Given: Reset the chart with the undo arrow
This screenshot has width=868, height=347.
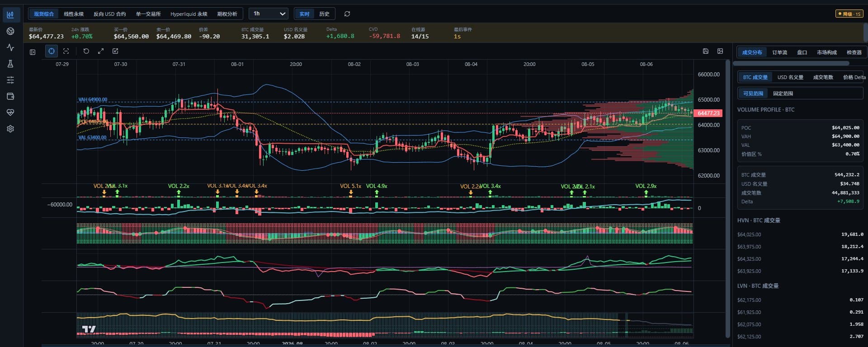Looking at the screenshot, I should (86, 51).
